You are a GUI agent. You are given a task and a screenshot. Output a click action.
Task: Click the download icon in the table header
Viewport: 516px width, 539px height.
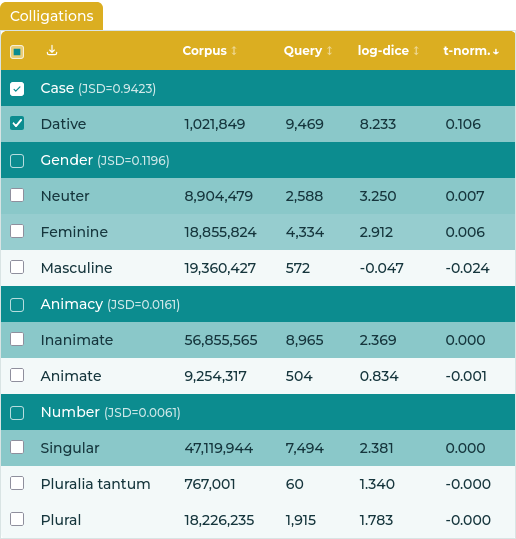(52, 50)
